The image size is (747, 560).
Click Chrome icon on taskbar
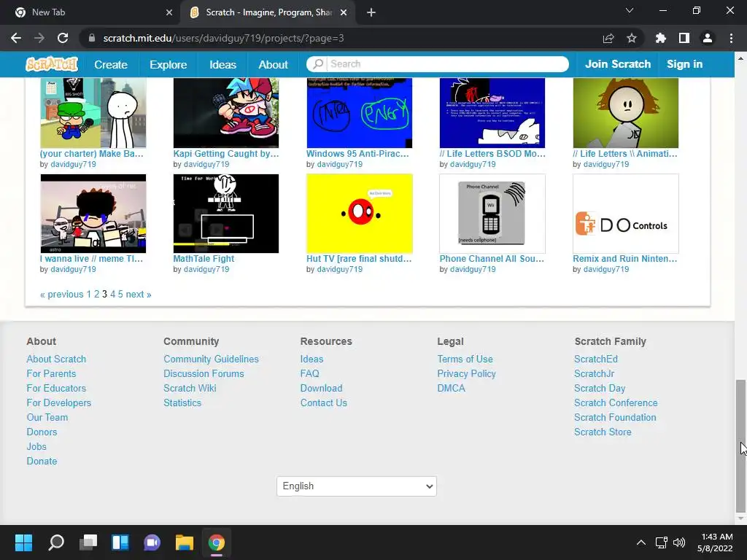click(x=216, y=542)
